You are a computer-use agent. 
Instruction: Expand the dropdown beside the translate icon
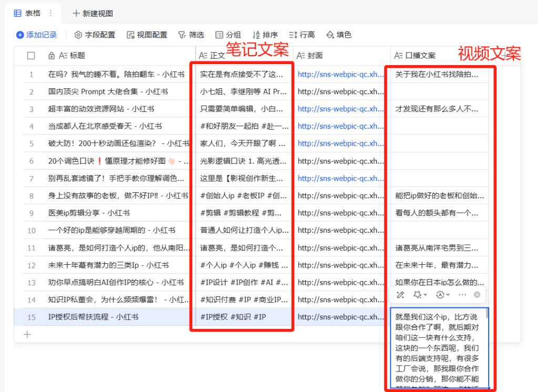coord(448,295)
